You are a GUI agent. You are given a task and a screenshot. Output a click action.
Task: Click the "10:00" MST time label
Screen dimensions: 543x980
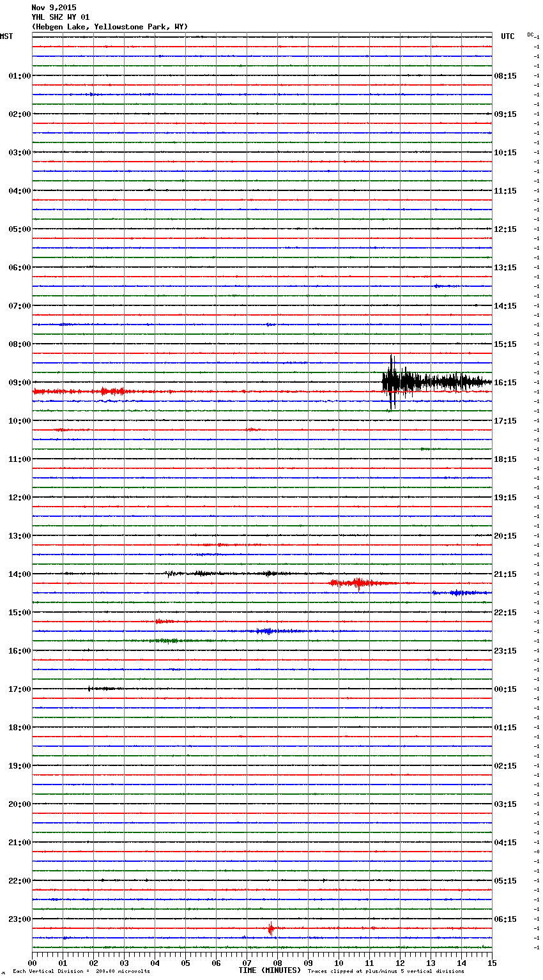(x=20, y=421)
